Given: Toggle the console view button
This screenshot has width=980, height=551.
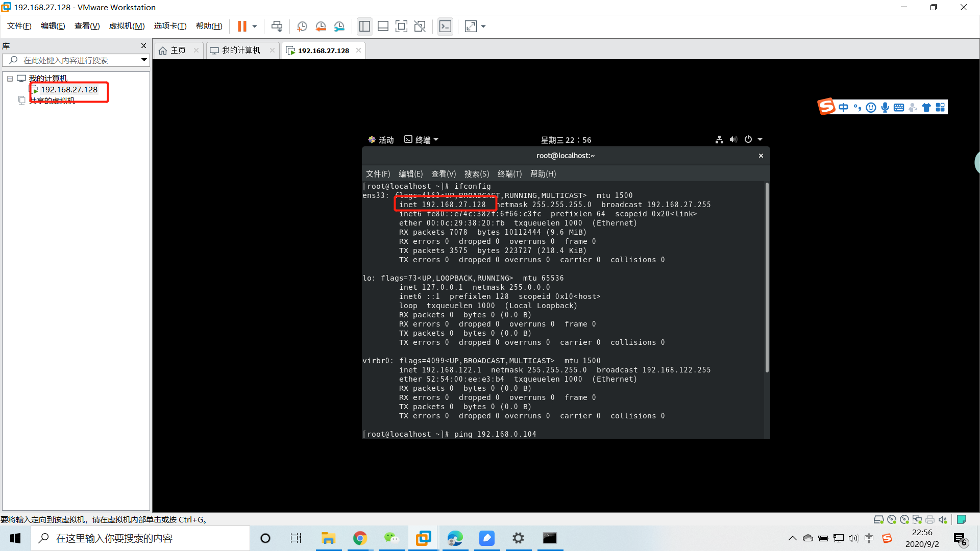Looking at the screenshot, I should (x=445, y=26).
